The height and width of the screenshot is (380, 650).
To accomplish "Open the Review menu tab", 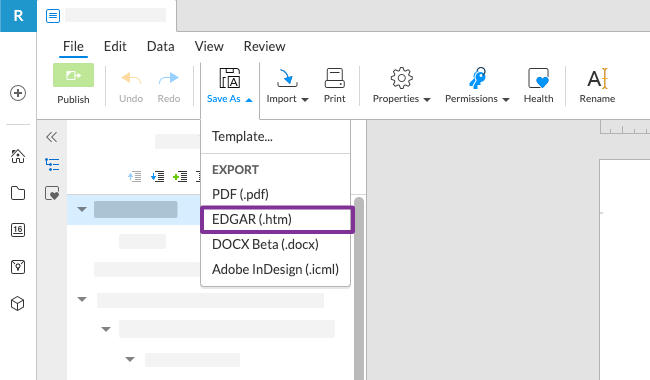I will tap(264, 46).
